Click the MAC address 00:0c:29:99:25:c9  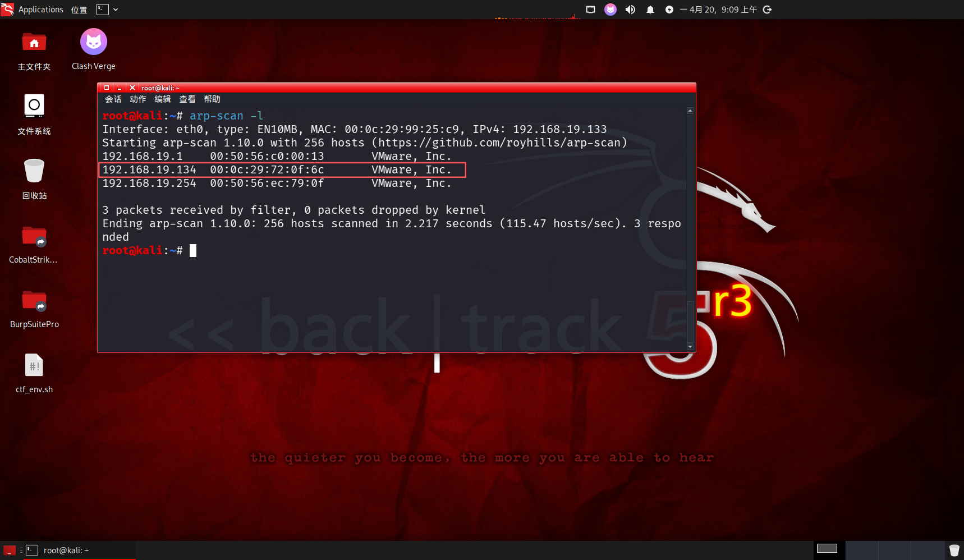(x=402, y=129)
